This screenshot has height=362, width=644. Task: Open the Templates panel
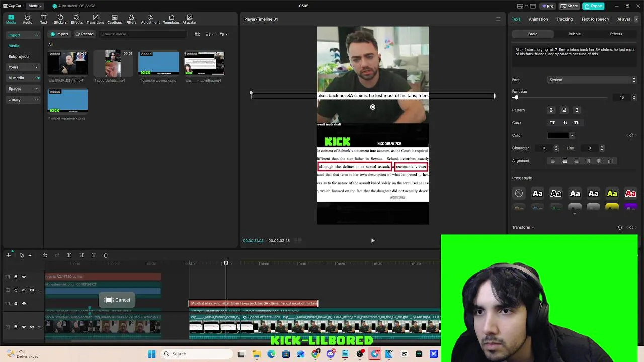coord(171,19)
